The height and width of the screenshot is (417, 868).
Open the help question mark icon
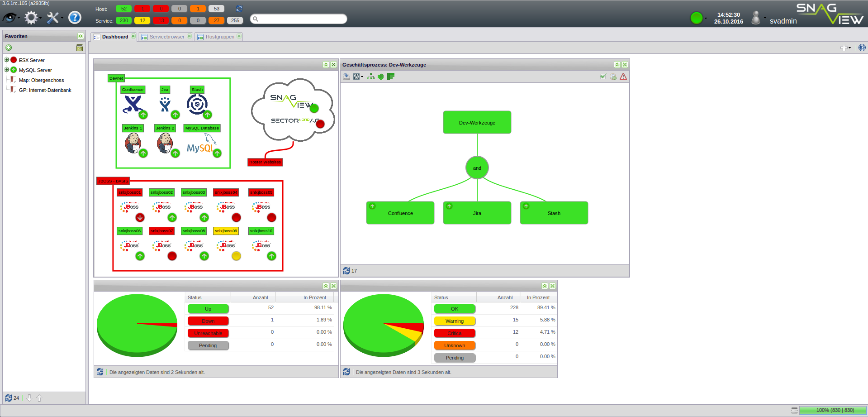(x=75, y=18)
